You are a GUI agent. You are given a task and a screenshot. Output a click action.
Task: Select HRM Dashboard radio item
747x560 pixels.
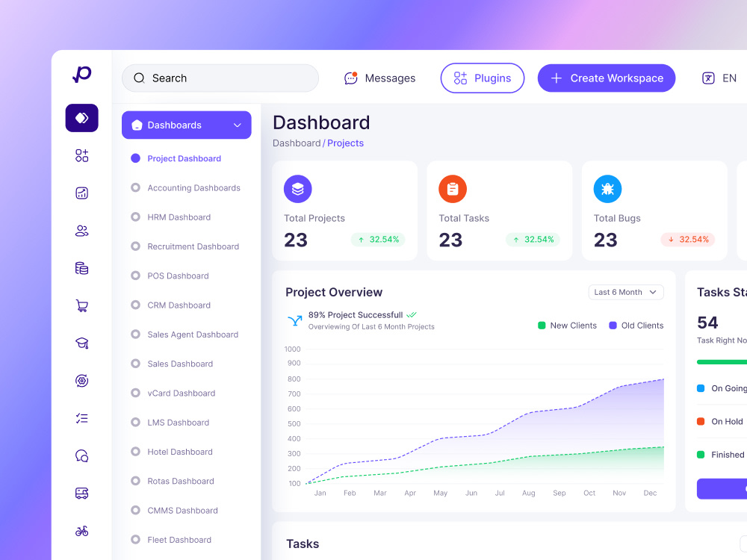click(x=136, y=217)
